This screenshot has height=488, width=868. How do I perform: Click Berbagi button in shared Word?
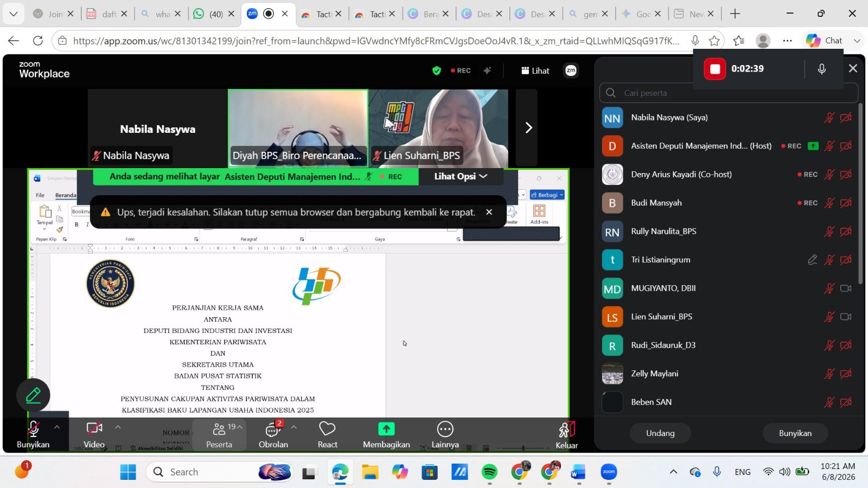tap(547, 195)
